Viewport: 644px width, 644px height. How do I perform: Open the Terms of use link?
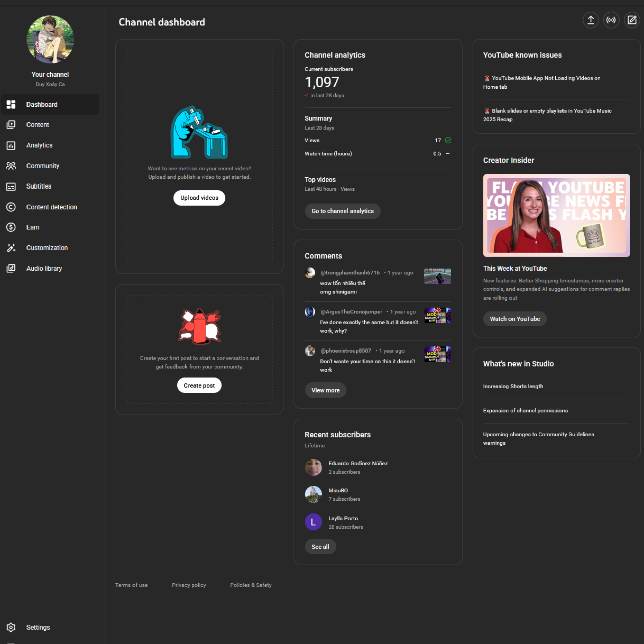pyautogui.click(x=131, y=585)
